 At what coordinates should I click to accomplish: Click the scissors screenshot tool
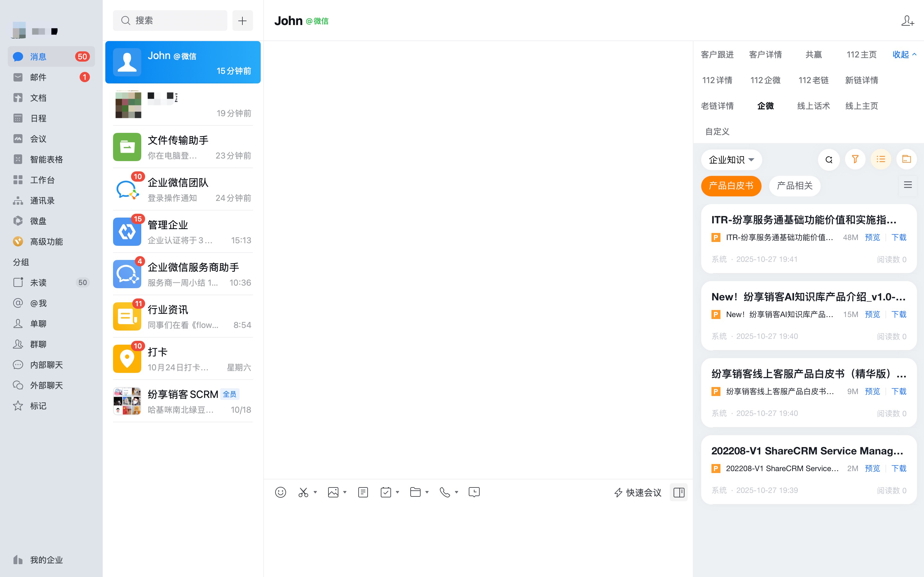pyautogui.click(x=303, y=492)
